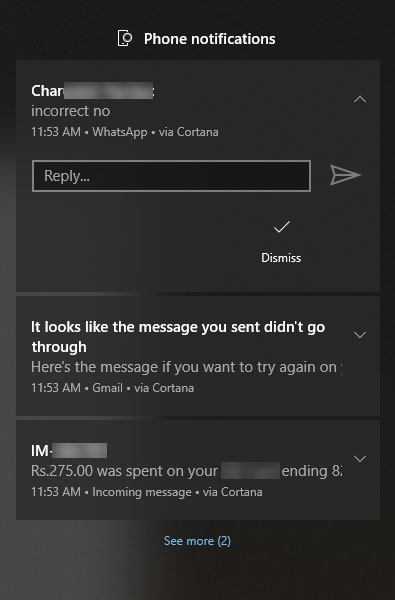Click empty area left of Dismiss in WhatsApp card
Viewport: 395px width, 600px height.
pos(138,241)
